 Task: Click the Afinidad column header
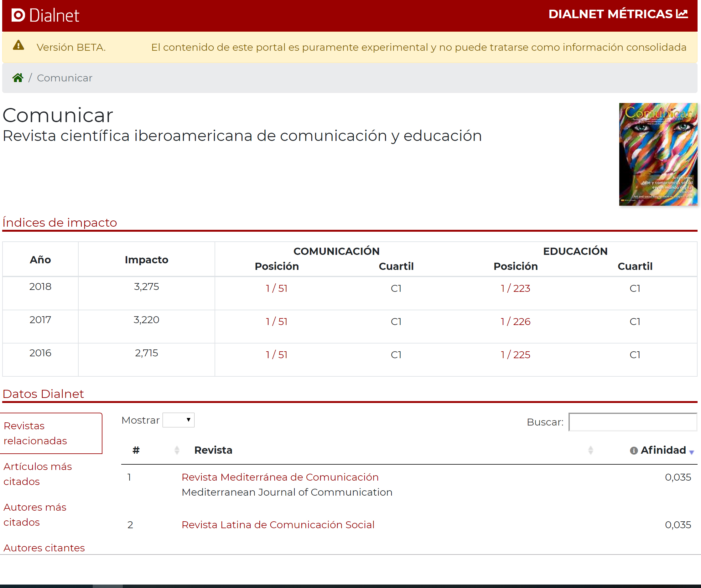coord(663,450)
